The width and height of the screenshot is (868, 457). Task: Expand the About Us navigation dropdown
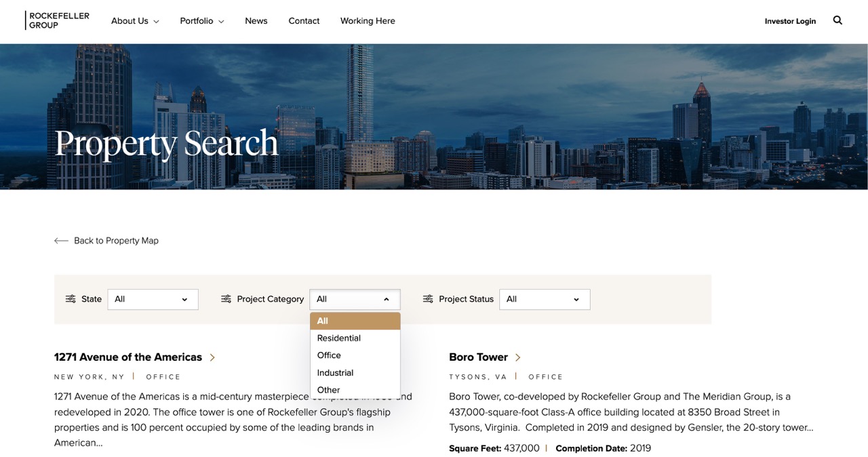pyautogui.click(x=134, y=21)
